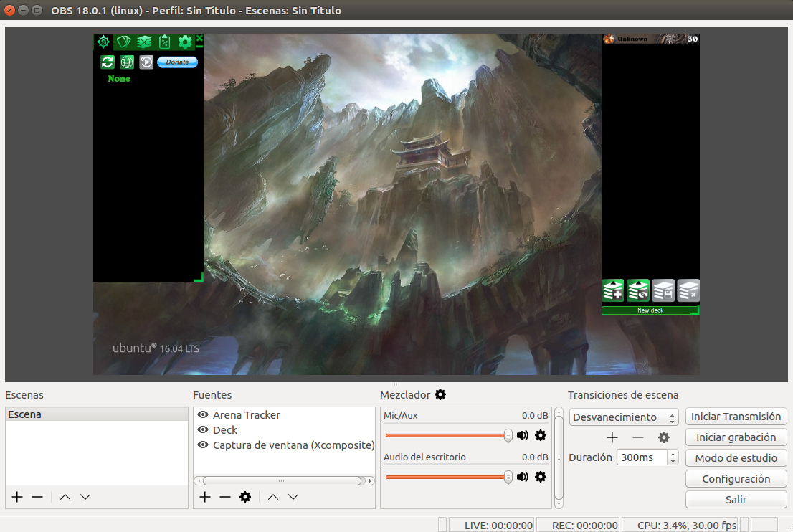This screenshot has height=532, width=793.
Task: Click the gray delete deck icon
Action: coord(688,291)
